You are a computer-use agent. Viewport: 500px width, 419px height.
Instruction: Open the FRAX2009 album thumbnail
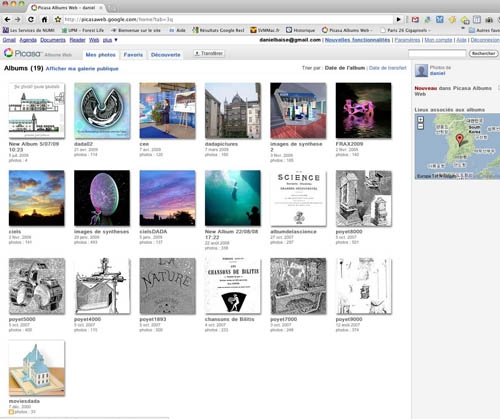(x=363, y=110)
